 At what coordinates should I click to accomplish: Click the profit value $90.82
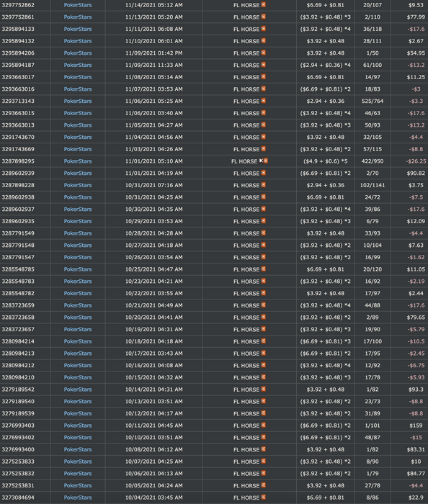416,174
